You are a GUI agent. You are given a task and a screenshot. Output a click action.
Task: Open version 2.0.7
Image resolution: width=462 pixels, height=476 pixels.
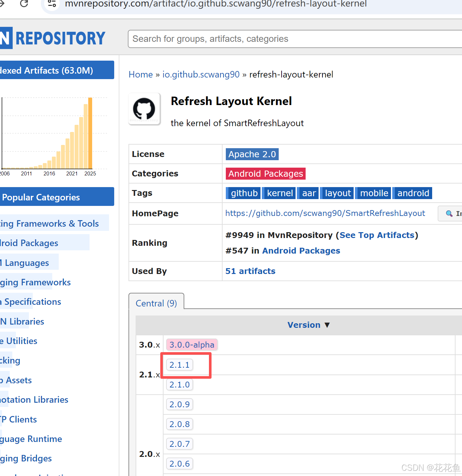pos(179,444)
